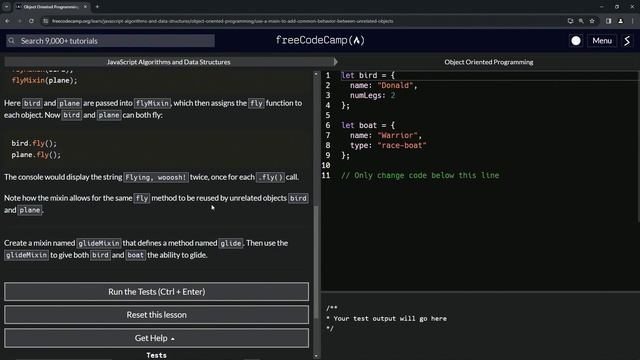Reload the page with the refresh icon

pyautogui.click(x=31, y=21)
